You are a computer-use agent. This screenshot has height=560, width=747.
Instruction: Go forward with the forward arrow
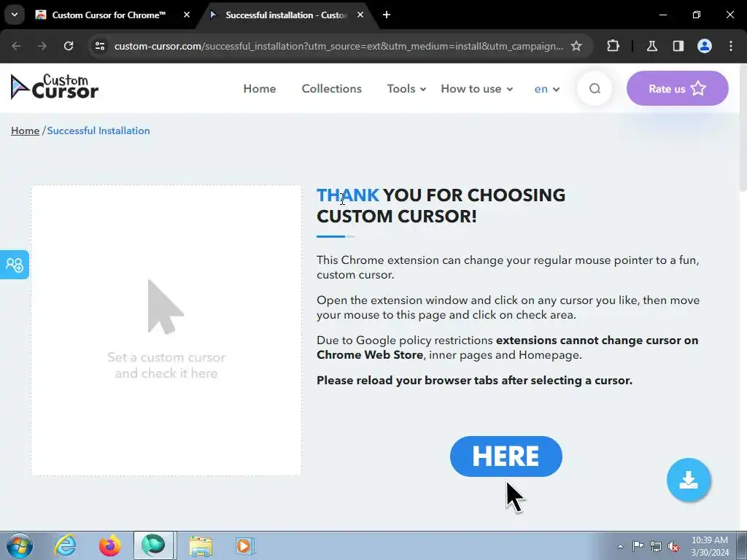[42, 46]
